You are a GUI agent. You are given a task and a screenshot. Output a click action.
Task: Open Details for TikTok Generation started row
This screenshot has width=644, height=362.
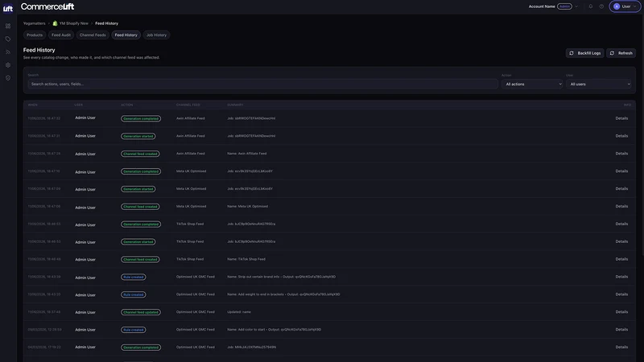[x=621, y=242]
